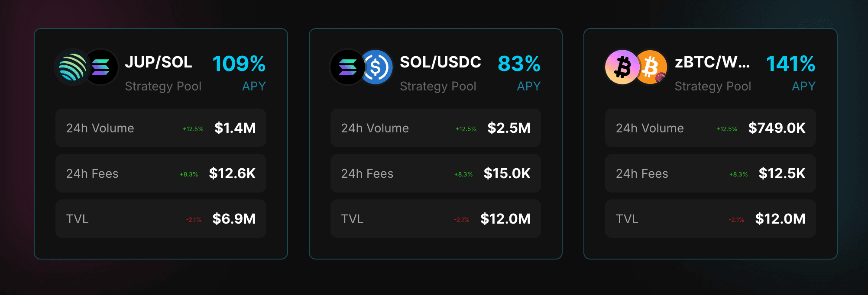
Task: Click the overlapping token pair icons for JUP/SOL
Action: [x=87, y=67]
